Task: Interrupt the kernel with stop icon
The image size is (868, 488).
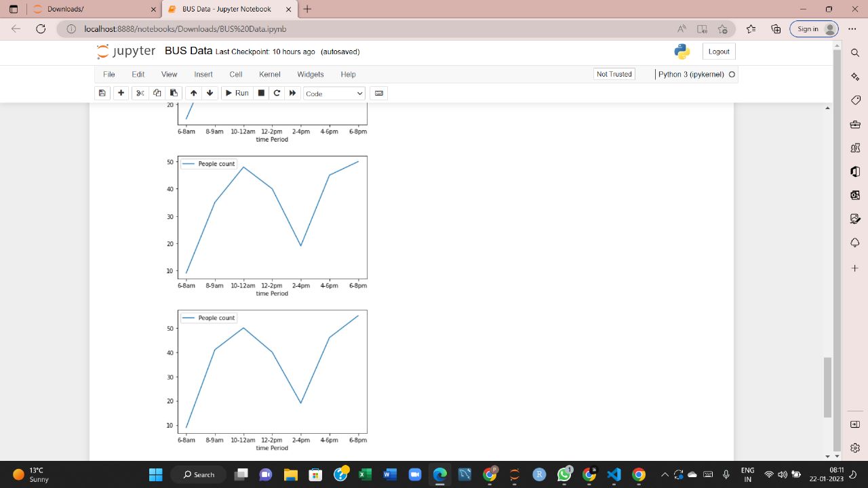Action: [261, 93]
